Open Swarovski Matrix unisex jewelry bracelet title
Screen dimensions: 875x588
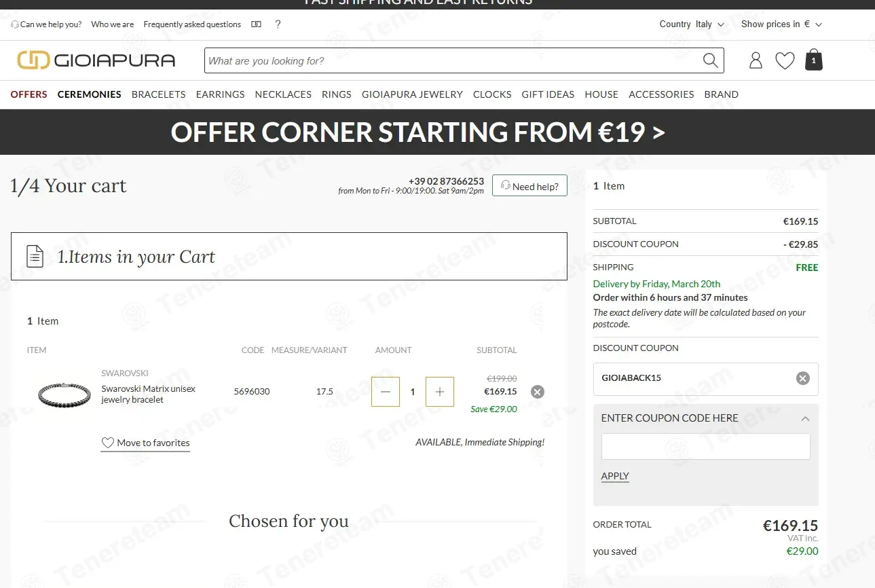pyautogui.click(x=149, y=394)
